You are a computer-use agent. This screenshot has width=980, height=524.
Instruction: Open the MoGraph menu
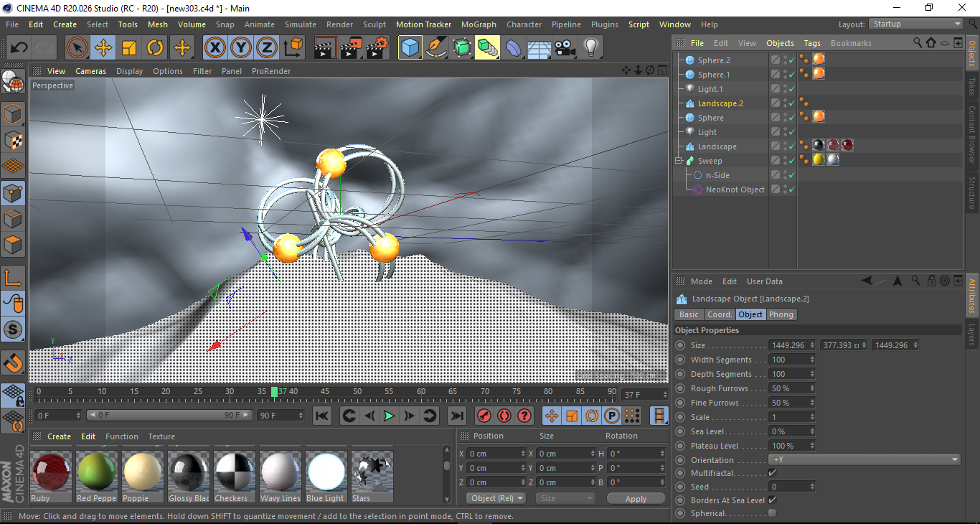[x=479, y=24]
